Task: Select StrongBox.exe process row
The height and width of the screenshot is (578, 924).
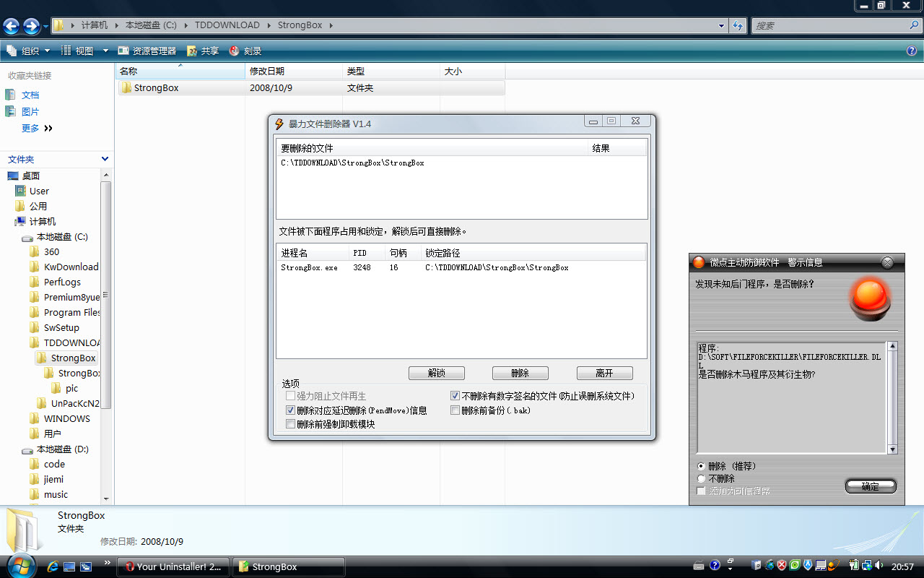Action: 461,267
